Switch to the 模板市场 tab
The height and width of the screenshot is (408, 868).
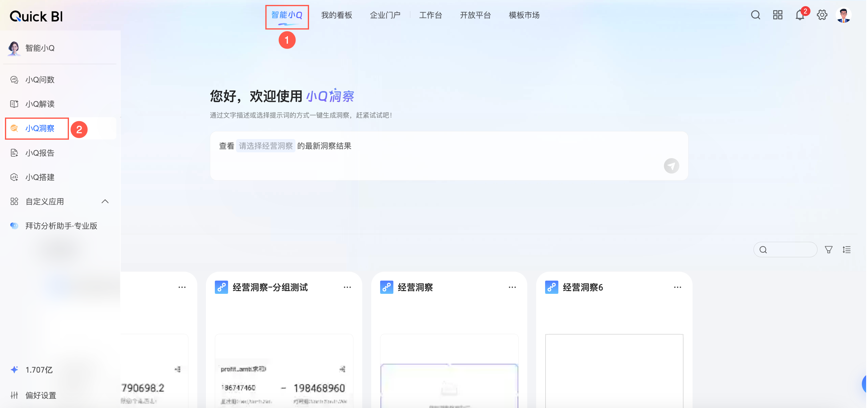[524, 15]
